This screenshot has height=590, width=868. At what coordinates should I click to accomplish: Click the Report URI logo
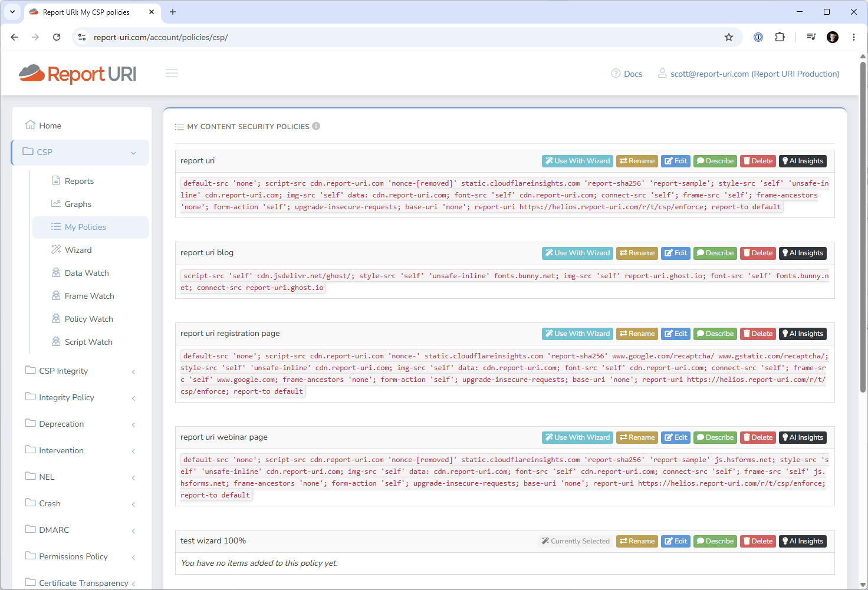(x=77, y=74)
